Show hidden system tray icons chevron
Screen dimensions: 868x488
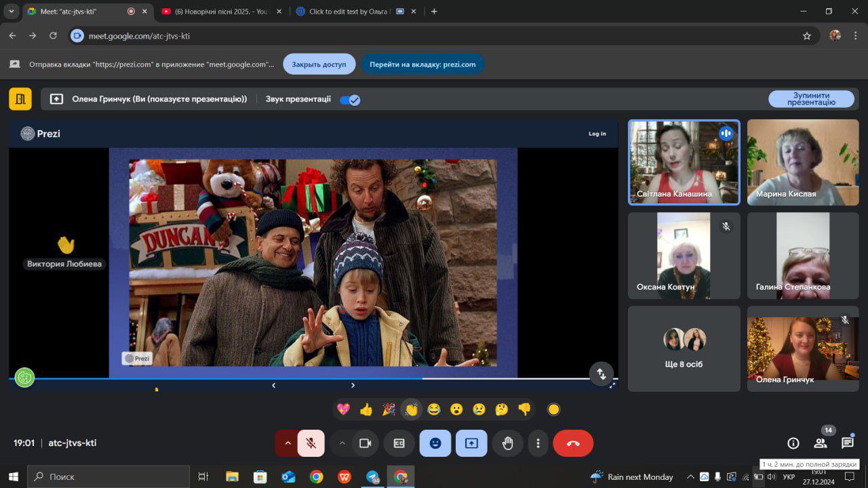pos(690,476)
